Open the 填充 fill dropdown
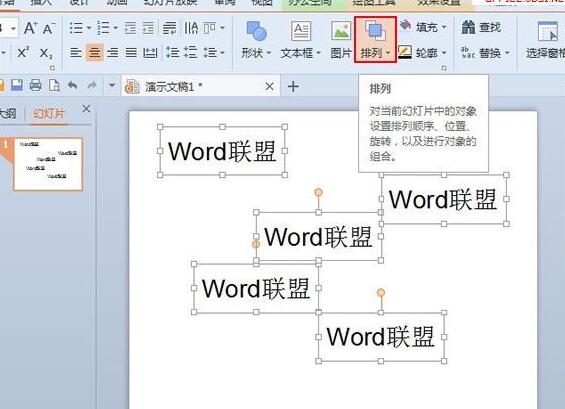This screenshot has width=565, height=409. point(423,27)
